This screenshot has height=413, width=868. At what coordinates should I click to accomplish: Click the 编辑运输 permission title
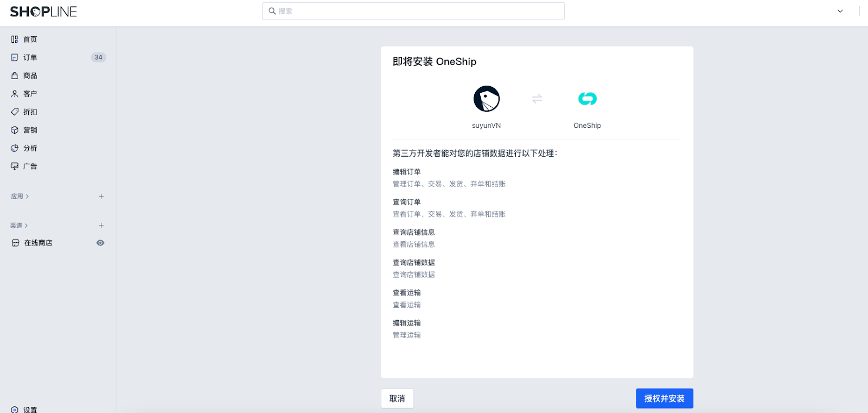[x=407, y=323]
